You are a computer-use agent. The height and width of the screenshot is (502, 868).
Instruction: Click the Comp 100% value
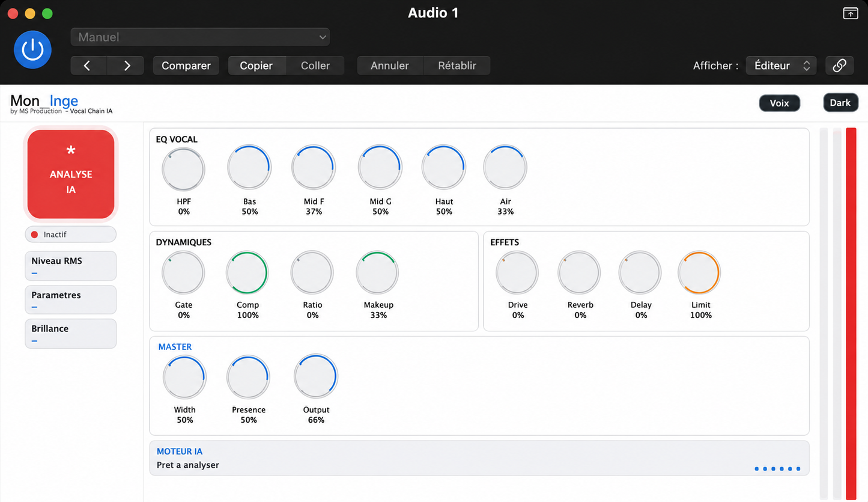[x=247, y=315]
